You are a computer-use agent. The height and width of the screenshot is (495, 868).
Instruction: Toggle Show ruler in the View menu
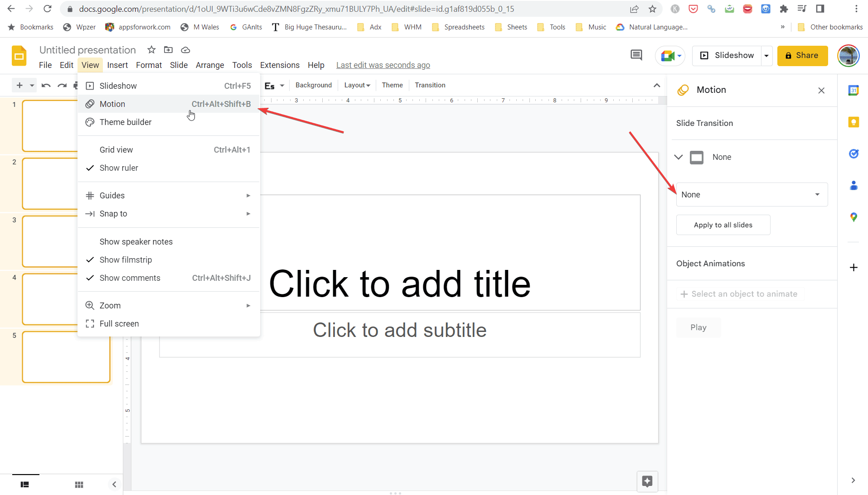119,168
